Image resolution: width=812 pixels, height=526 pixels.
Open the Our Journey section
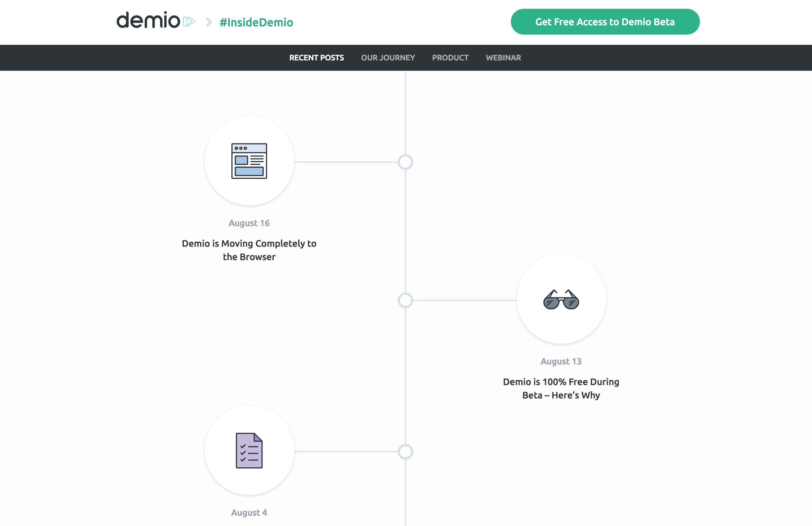[388, 58]
